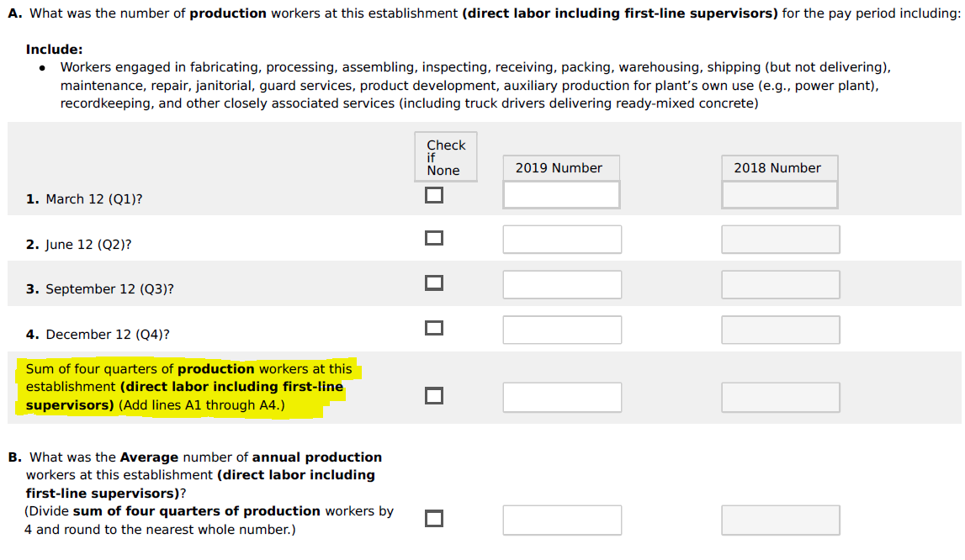Focus the 2018 Number input for December 12
This screenshot has height=560, width=965.
click(x=780, y=330)
